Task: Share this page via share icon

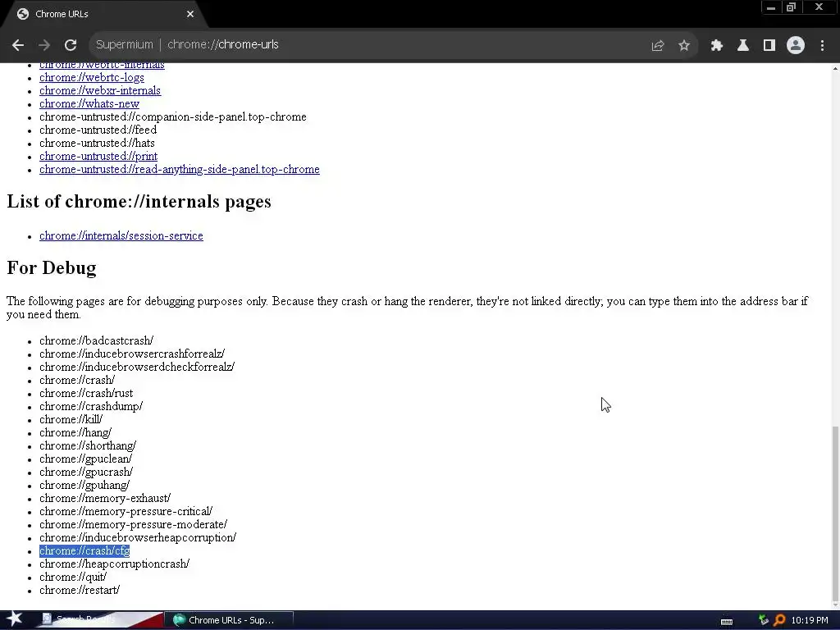Action: click(x=658, y=45)
